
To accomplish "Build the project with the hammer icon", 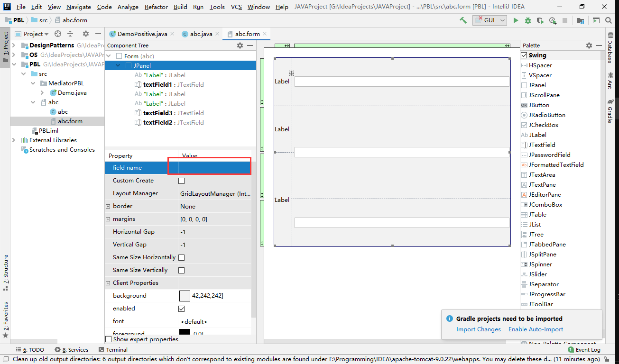I will [462, 20].
